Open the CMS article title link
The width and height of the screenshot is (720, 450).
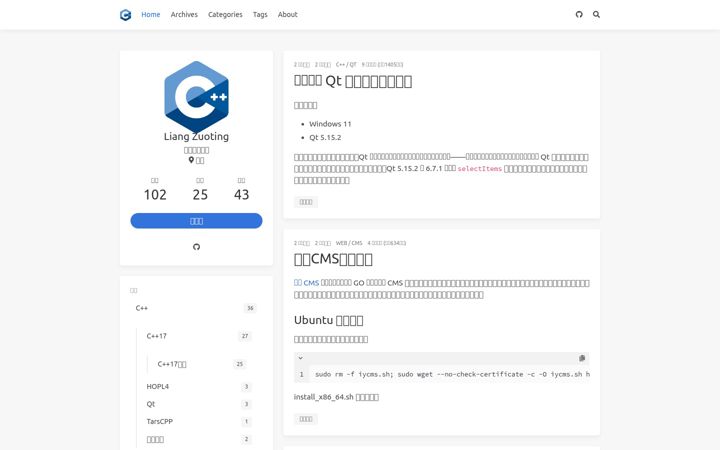[x=333, y=259]
